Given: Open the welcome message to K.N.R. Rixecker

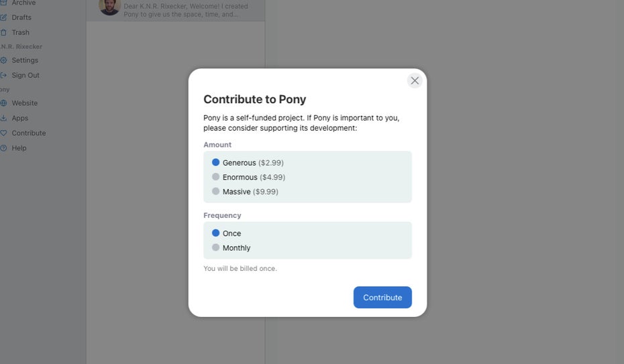Looking at the screenshot, I should [176, 9].
